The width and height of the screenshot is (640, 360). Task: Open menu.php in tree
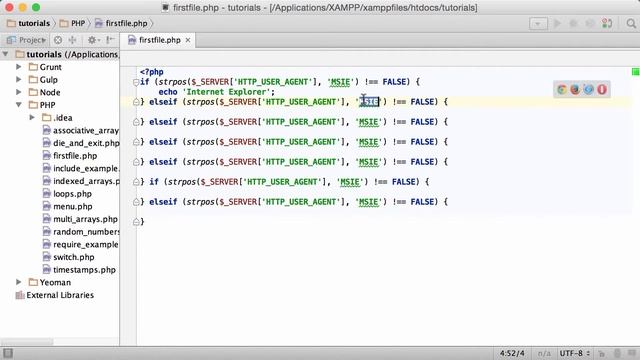(67, 207)
